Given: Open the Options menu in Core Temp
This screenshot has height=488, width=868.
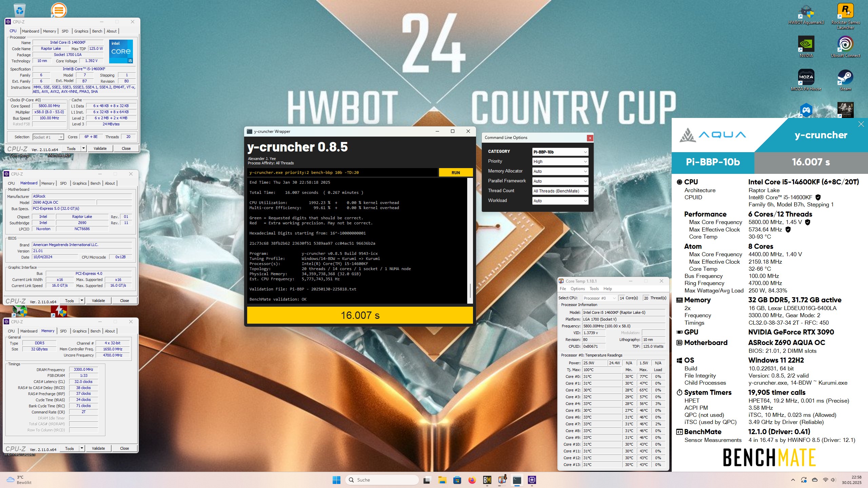Looking at the screenshot, I should click(577, 289).
